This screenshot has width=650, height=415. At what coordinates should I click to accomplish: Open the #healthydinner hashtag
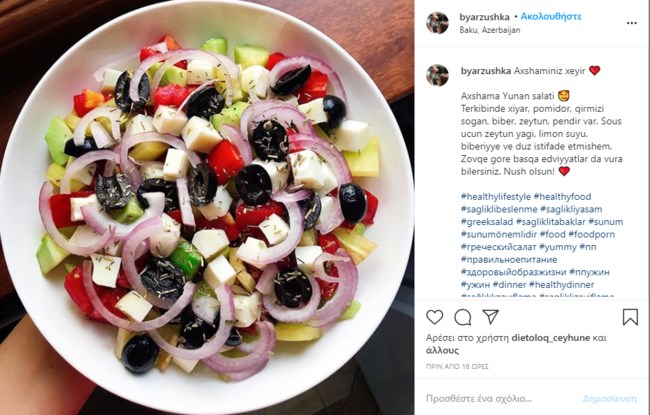tap(562, 285)
